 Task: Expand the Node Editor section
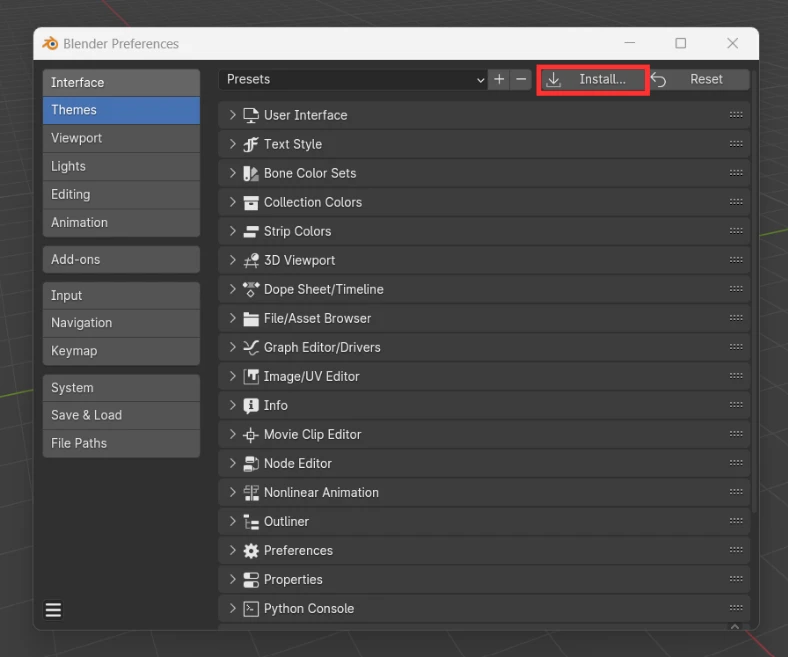pyautogui.click(x=232, y=463)
